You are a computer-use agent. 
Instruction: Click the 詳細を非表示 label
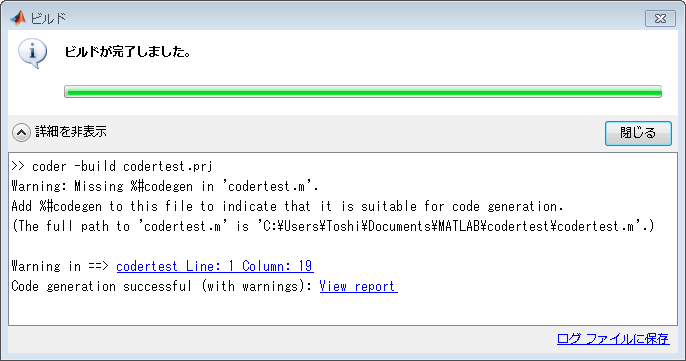pos(71,131)
